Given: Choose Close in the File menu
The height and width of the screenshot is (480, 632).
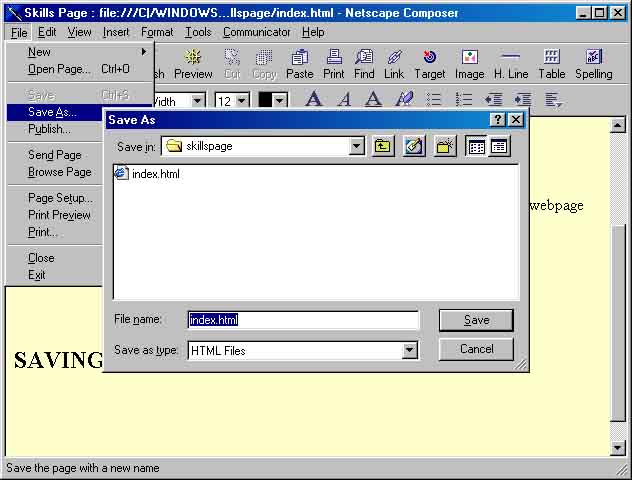Looking at the screenshot, I should (54, 258).
